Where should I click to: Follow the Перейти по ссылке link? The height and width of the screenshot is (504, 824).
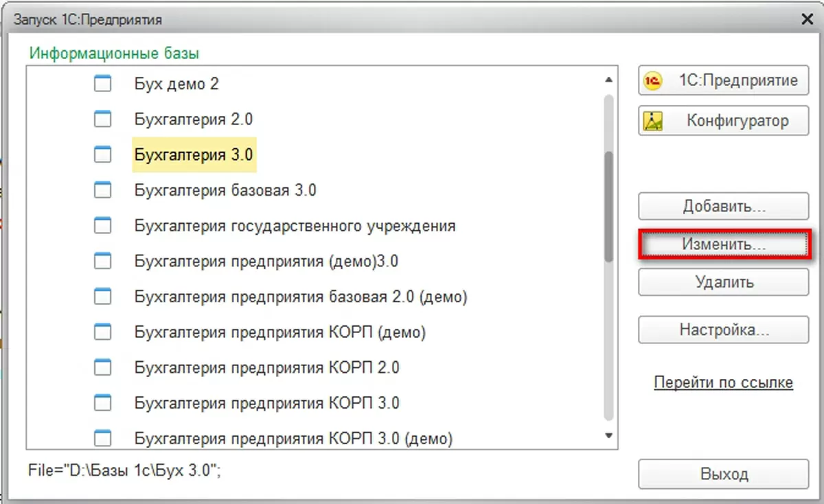[x=724, y=382]
